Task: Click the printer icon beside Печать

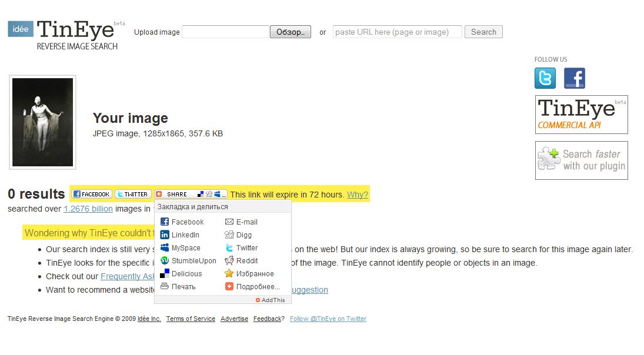Action: coord(164,286)
